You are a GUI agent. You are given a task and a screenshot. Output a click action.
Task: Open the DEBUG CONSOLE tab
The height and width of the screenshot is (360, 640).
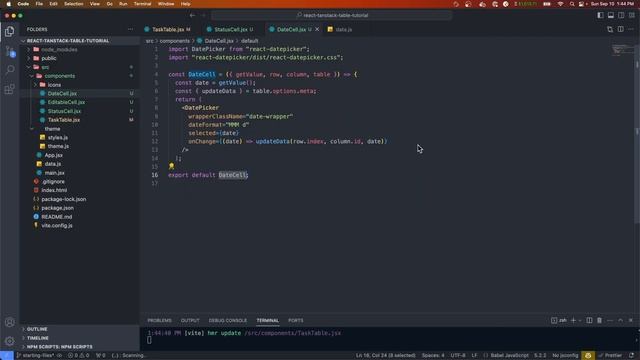tap(228, 320)
